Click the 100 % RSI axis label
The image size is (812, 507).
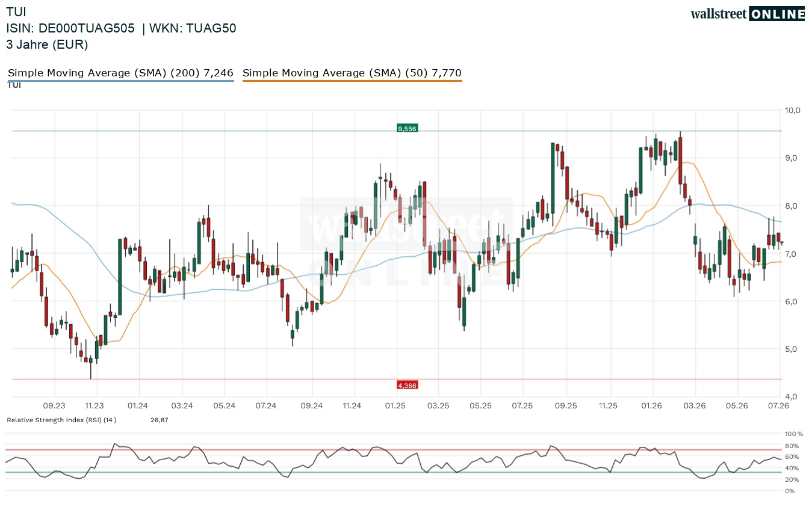[x=793, y=434]
